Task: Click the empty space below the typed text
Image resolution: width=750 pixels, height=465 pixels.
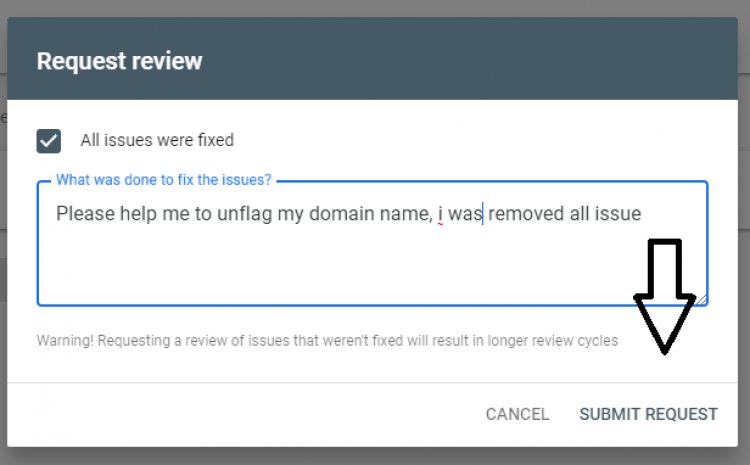Action: click(x=300, y=265)
